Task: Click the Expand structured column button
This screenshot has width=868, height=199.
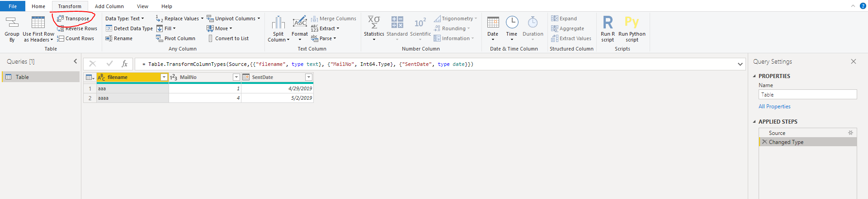Action: coord(564,19)
